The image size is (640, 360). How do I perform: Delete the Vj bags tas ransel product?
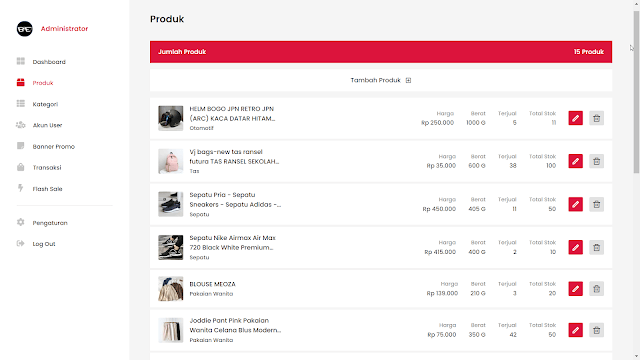pos(596,161)
